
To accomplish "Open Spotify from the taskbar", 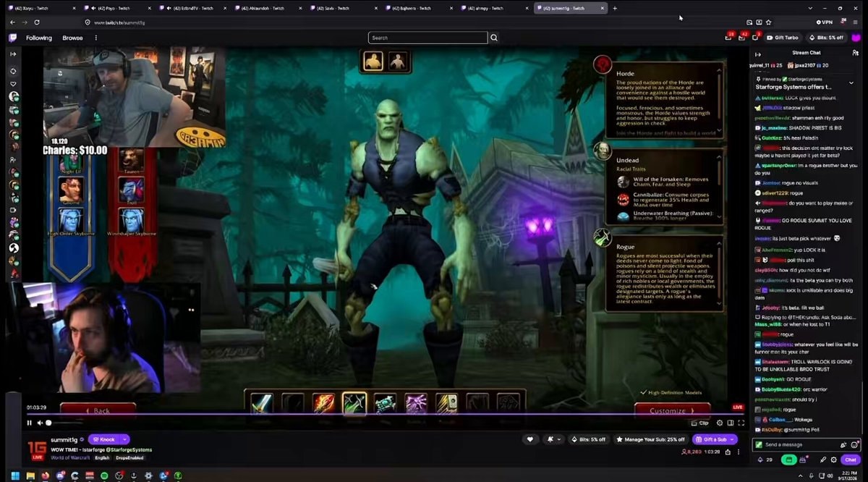I will (105, 475).
